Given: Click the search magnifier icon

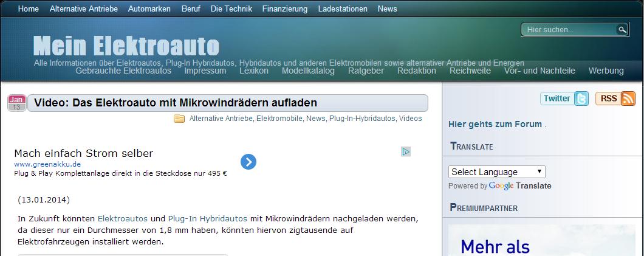Looking at the screenshot, I should point(622,29).
